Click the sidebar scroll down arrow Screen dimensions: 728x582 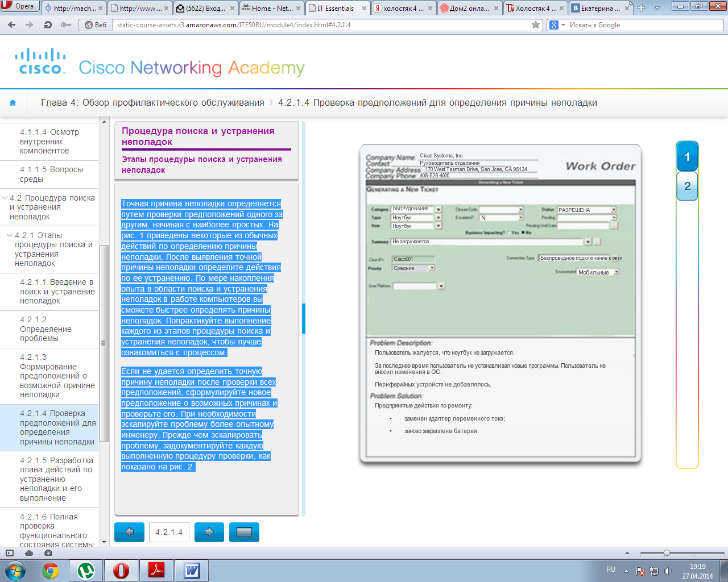tap(104, 542)
